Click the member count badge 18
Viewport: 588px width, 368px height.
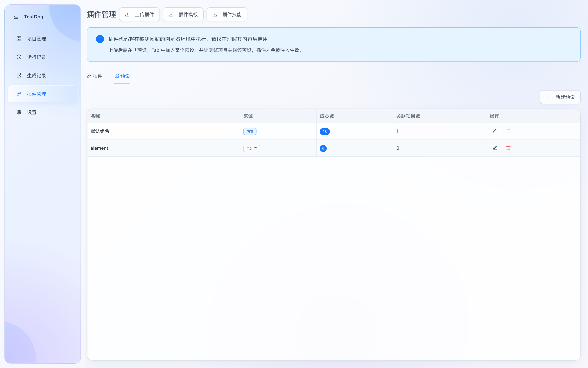point(325,131)
